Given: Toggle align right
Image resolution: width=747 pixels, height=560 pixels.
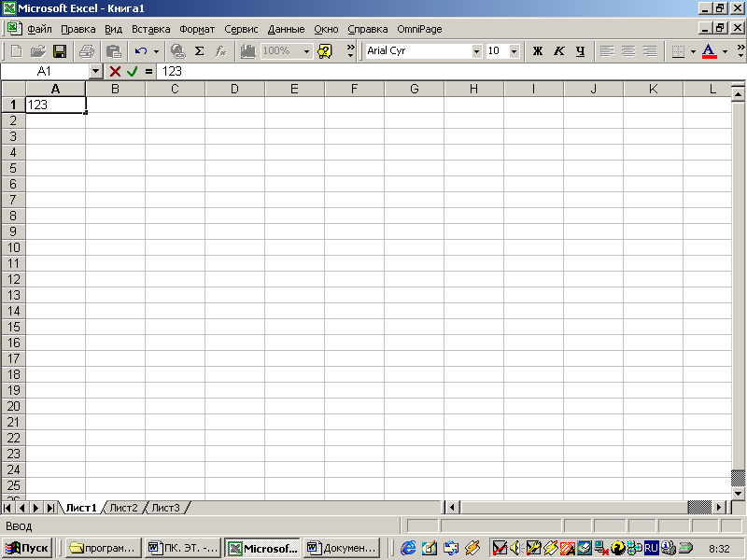Looking at the screenshot, I should (x=650, y=51).
